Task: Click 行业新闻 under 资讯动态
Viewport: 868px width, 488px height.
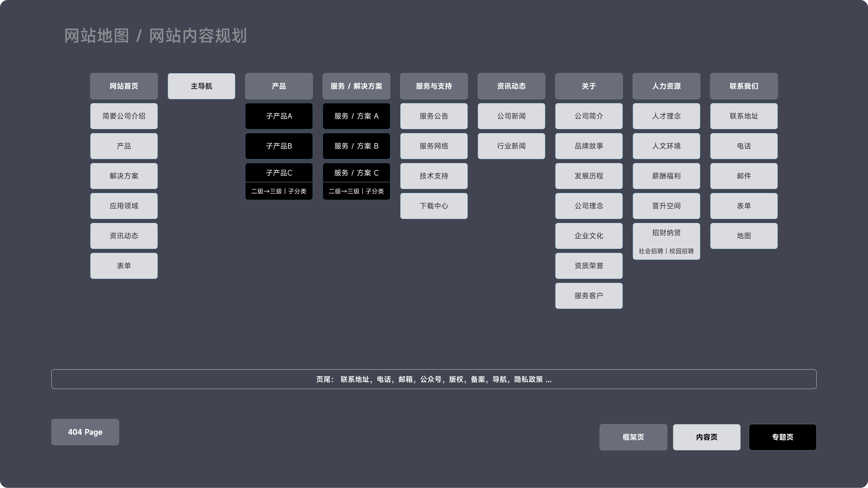Action: coord(511,146)
